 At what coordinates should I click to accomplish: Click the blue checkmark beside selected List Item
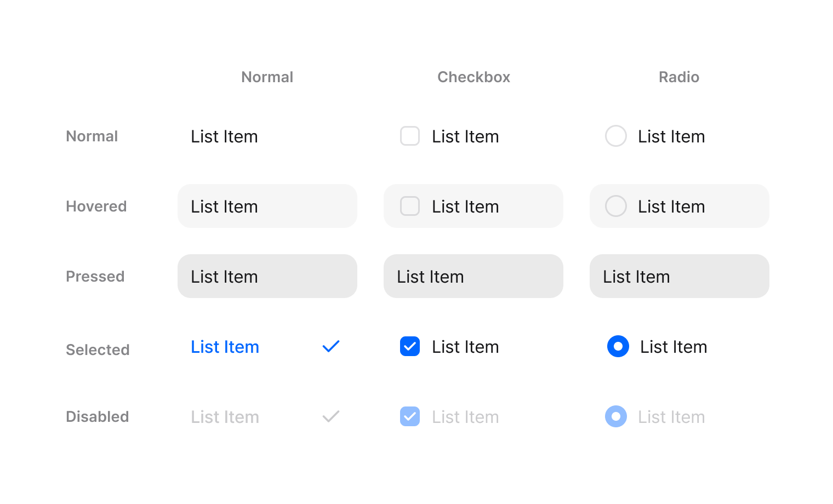[331, 346]
